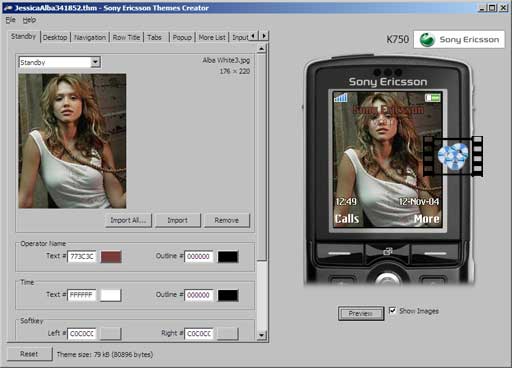The height and width of the screenshot is (368, 512).
Task: Open Softkey Left color swatch
Action: tap(111, 334)
